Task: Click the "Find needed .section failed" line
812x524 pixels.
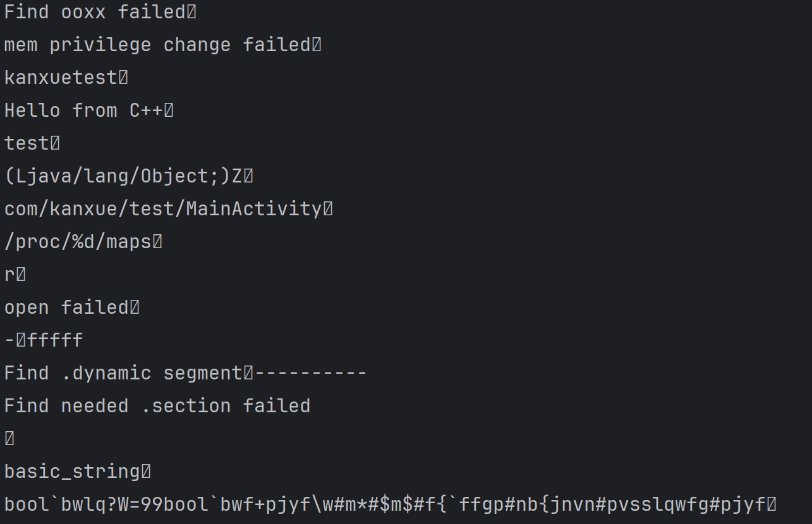Action: [157, 406]
